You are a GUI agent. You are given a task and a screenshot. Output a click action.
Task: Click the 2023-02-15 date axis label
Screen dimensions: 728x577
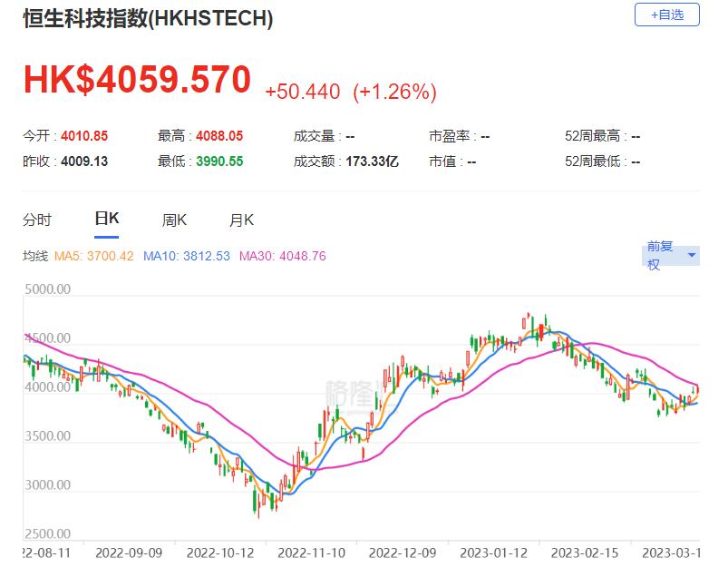point(585,553)
